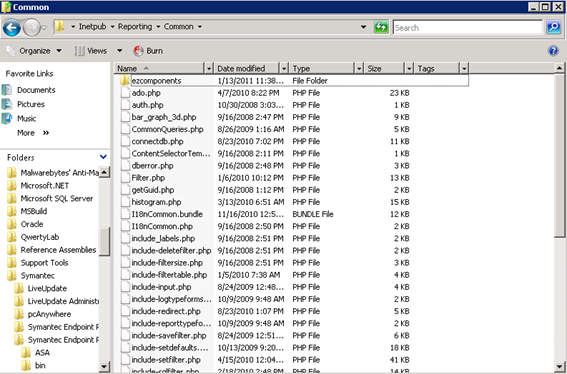Select the ezcomponents folder icon
Image resolution: width=567 pixels, height=374 pixels.
[x=125, y=80]
